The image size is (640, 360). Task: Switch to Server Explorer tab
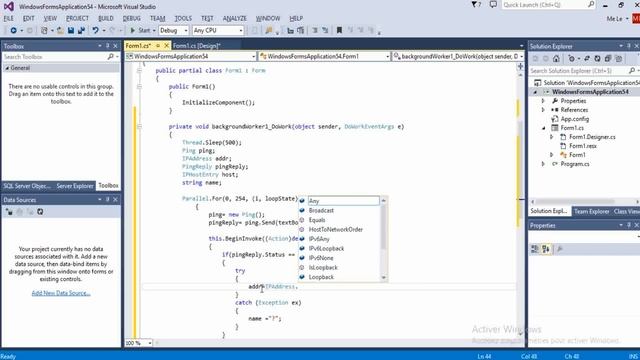click(75, 186)
